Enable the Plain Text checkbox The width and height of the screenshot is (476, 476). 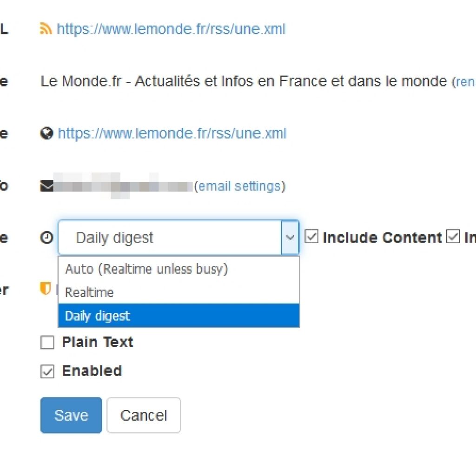click(47, 343)
